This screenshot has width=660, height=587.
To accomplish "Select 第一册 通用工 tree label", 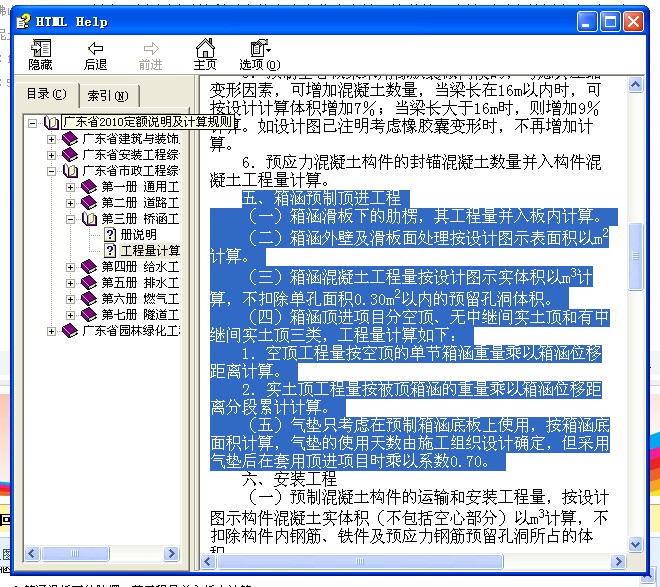I will click(140, 186).
